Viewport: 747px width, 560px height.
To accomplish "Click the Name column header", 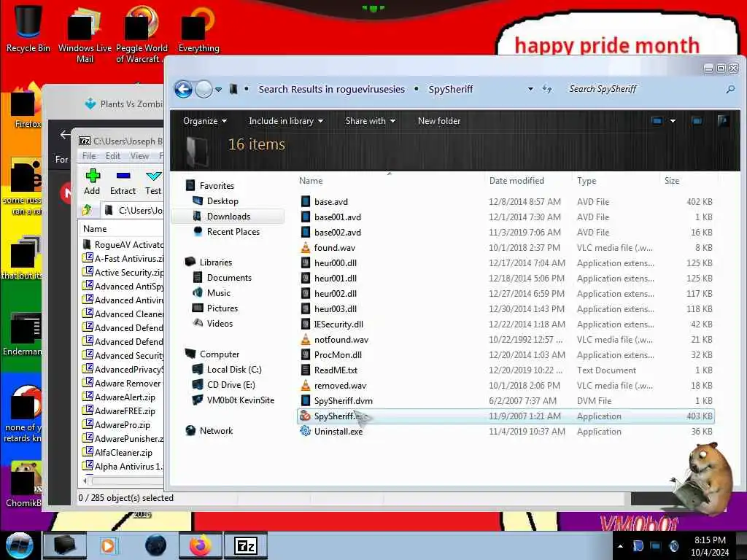I will 311,181.
